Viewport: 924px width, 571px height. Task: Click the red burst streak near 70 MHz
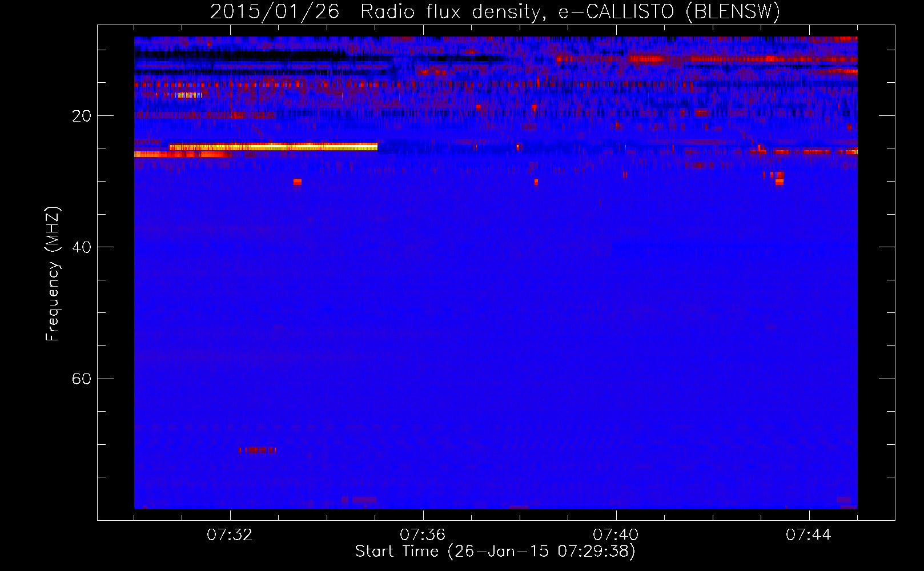pos(258,450)
